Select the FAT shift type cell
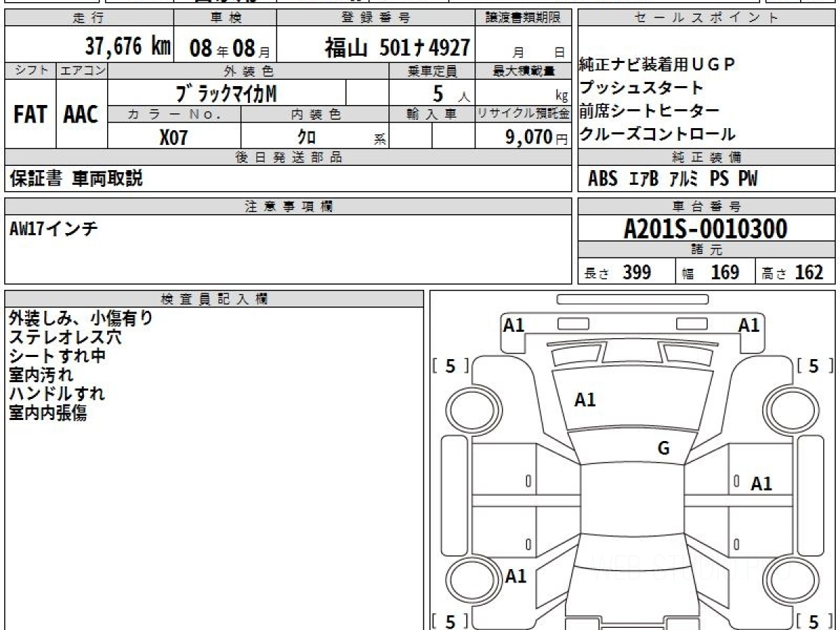840x630 pixels. pos(30,115)
